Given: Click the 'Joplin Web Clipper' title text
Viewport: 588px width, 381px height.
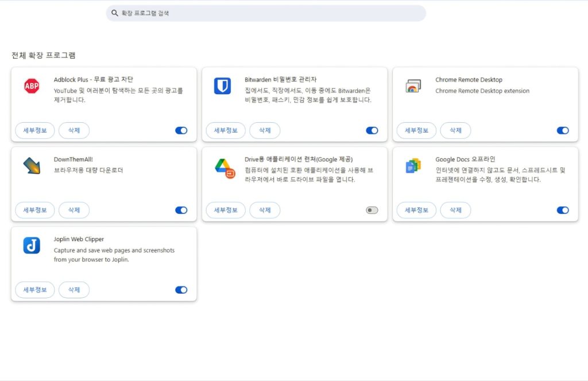Looking at the screenshot, I should tap(79, 239).
